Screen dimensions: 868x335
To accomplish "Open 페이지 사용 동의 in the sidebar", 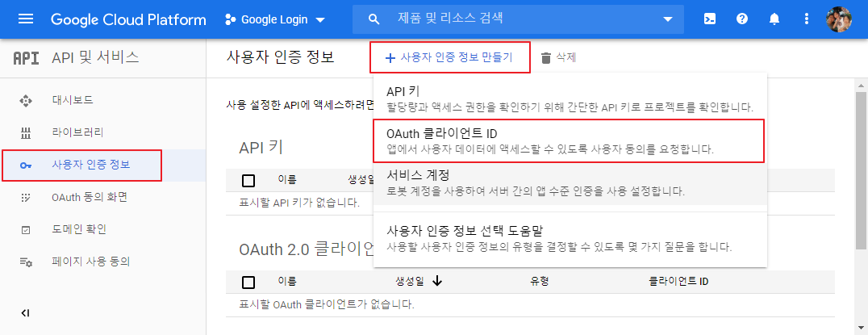I will point(103,262).
